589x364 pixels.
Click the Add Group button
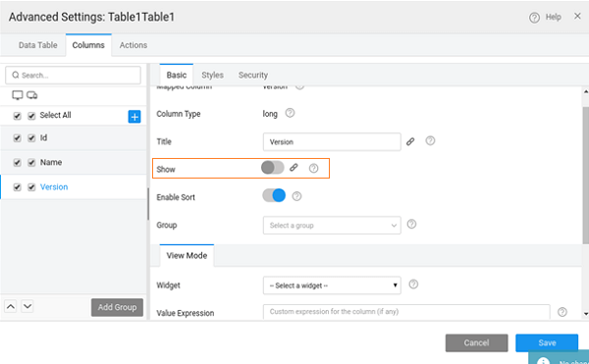tap(117, 307)
